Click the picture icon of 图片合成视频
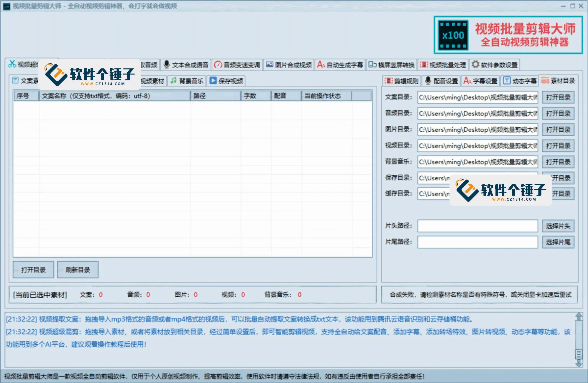 click(269, 64)
